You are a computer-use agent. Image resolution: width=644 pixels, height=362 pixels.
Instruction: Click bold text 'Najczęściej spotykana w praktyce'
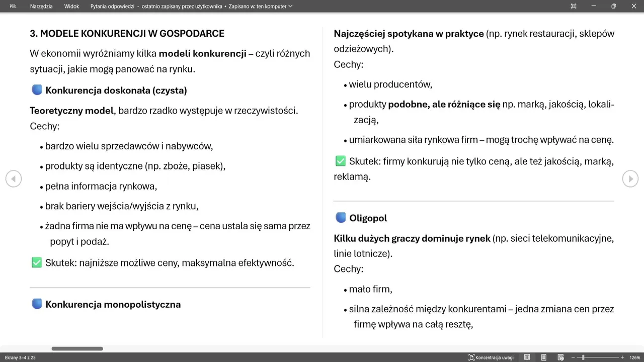click(409, 34)
